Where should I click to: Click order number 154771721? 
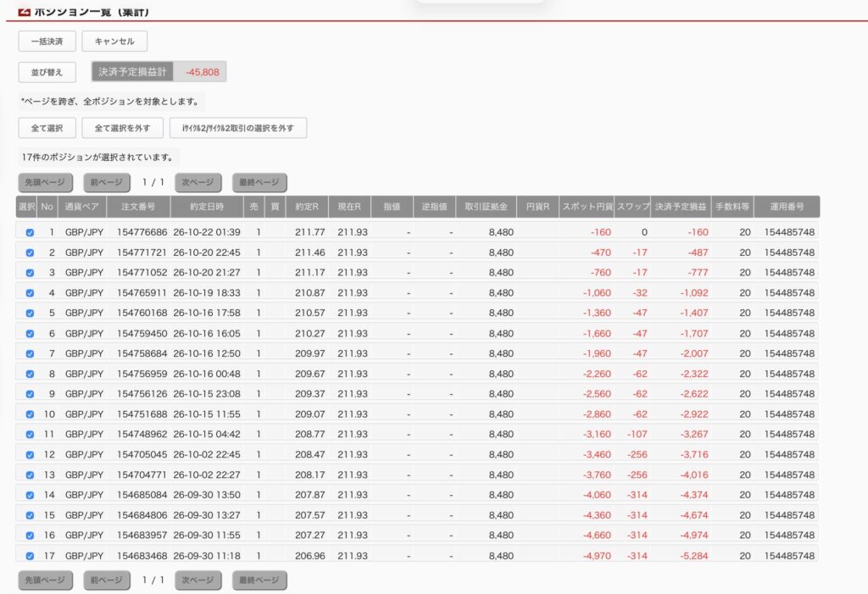pos(142,253)
